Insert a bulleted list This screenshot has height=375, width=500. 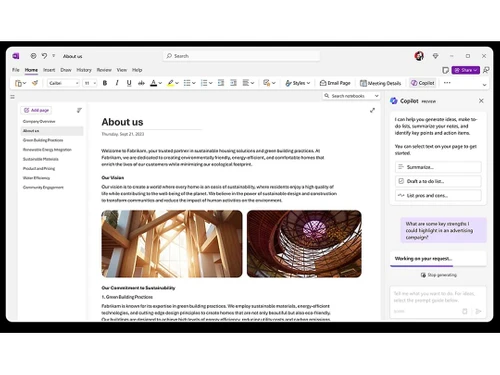tap(187, 83)
